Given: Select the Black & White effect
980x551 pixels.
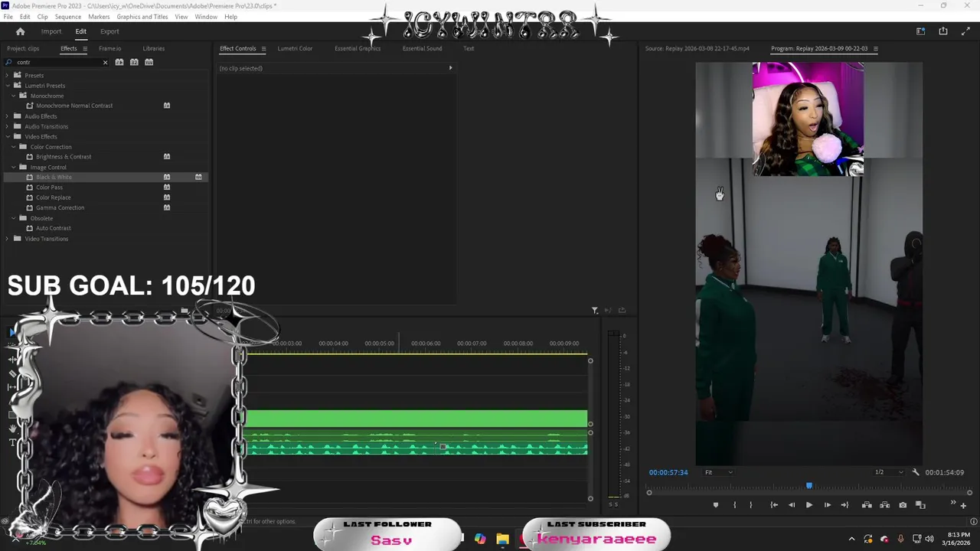Looking at the screenshot, I should point(54,177).
